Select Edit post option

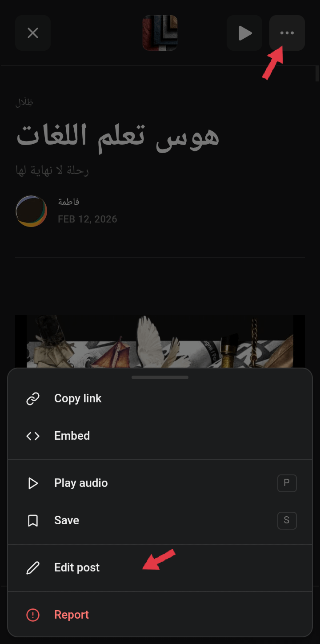point(160,567)
